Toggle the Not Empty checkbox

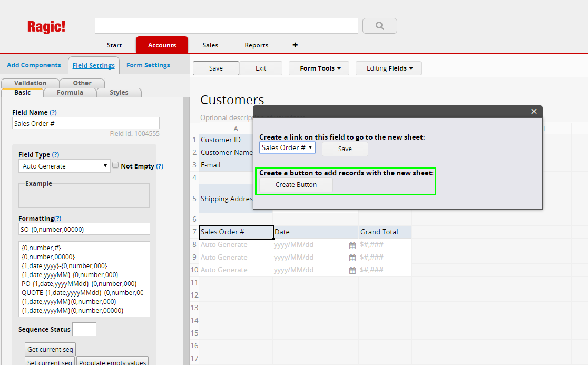pyautogui.click(x=115, y=165)
